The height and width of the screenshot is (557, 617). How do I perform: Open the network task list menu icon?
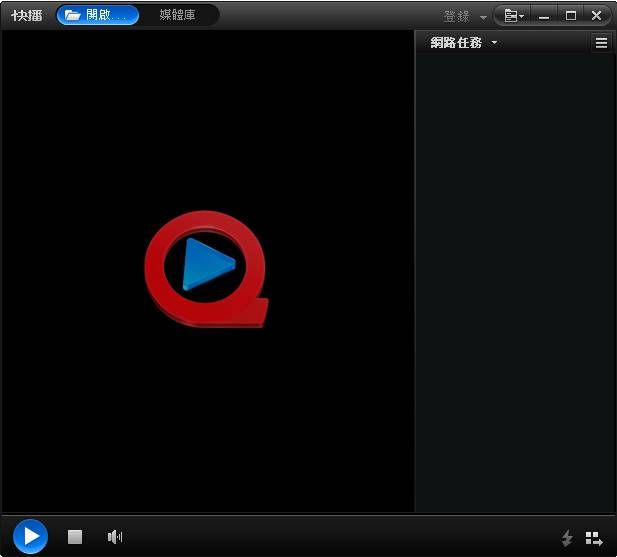pyautogui.click(x=601, y=43)
